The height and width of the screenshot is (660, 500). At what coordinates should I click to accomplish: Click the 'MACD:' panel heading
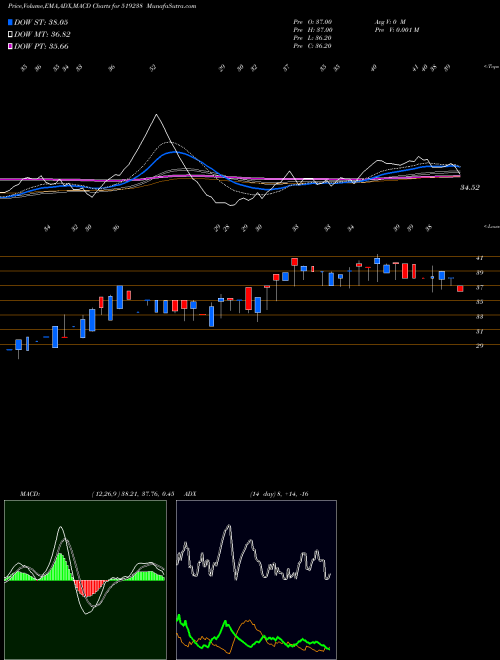pos(30,494)
